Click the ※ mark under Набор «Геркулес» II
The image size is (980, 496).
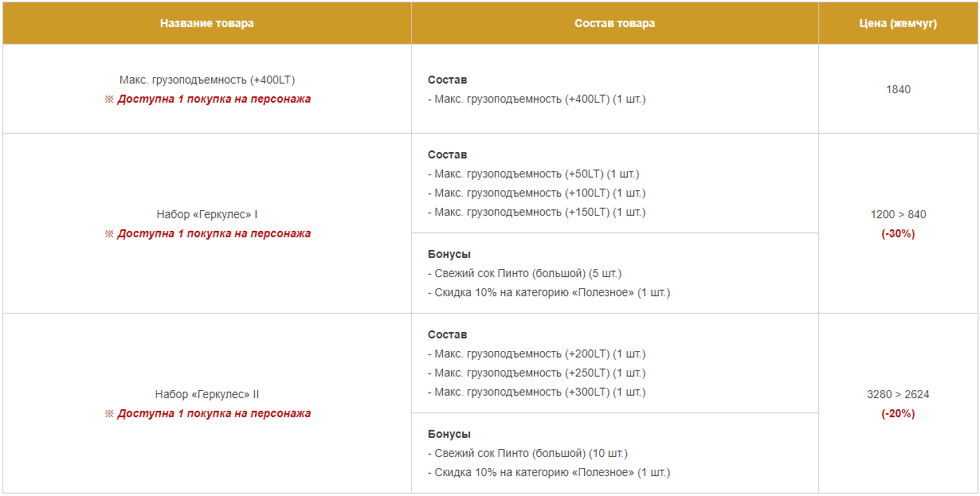(x=109, y=414)
